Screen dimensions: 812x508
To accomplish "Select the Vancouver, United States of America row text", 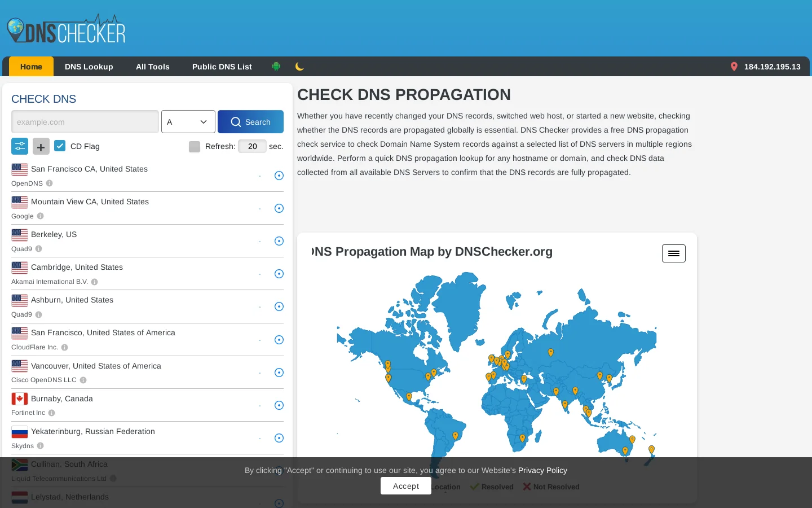I will [x=96, y=366].
